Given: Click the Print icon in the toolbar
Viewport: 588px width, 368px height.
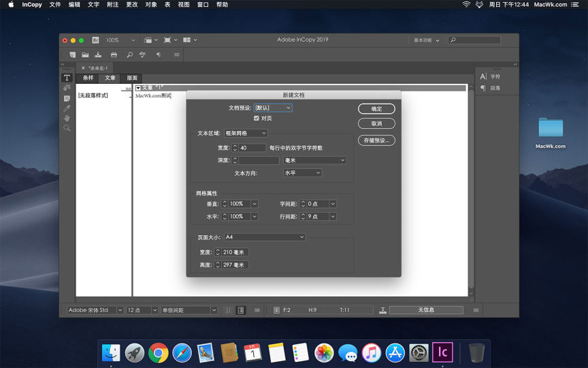Looking at the screenshot, I should 114,55.
